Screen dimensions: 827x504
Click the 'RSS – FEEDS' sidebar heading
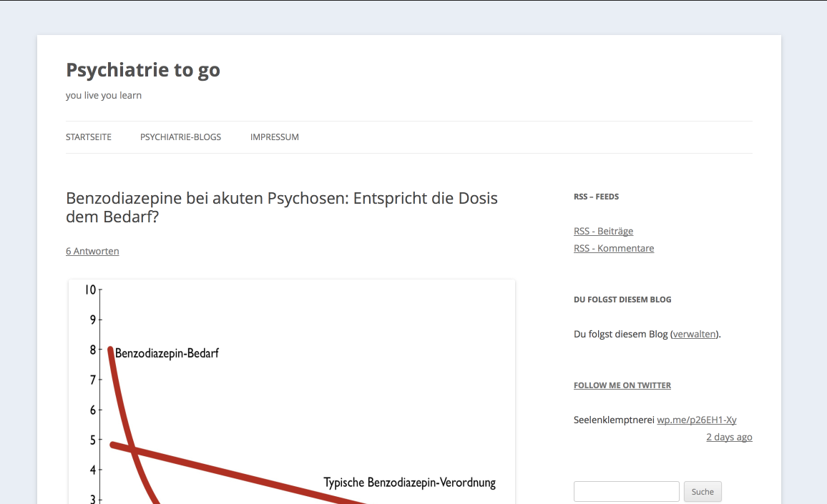click(596, 197)
